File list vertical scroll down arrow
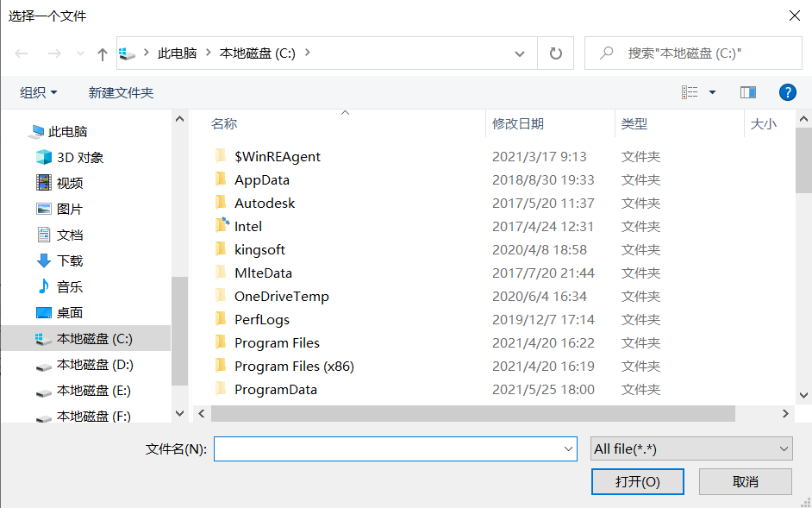The width and height of the screenshot is (812, 508). point(803,395)
